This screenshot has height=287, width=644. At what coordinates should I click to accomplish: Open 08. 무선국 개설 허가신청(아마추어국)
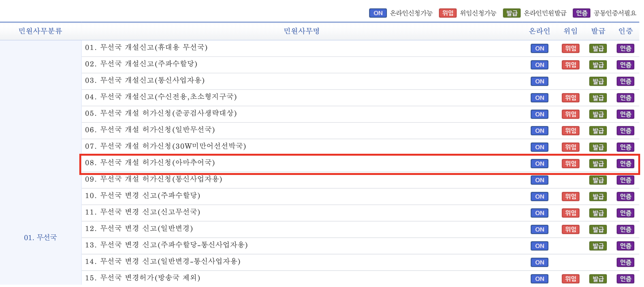pos(150,163)
